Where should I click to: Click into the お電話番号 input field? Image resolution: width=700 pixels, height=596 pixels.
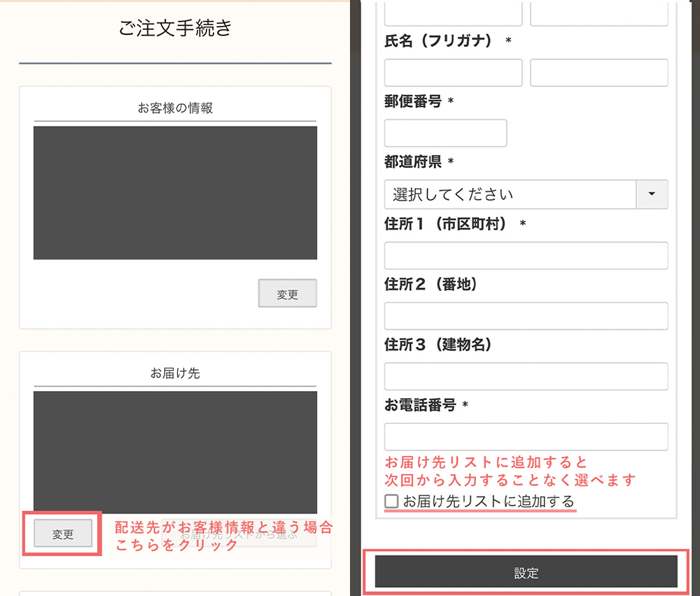coord(526,437)
